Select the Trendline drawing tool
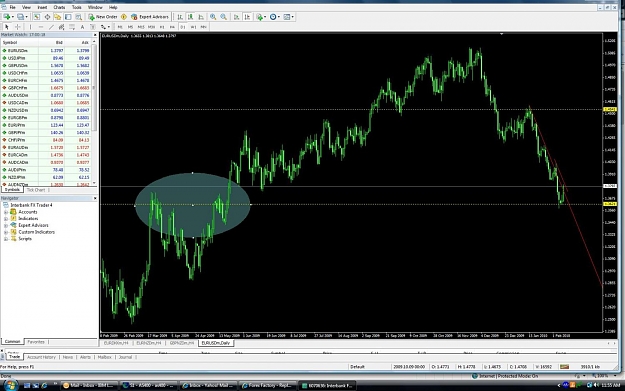The image size is (625, 391). click(51, 27)
